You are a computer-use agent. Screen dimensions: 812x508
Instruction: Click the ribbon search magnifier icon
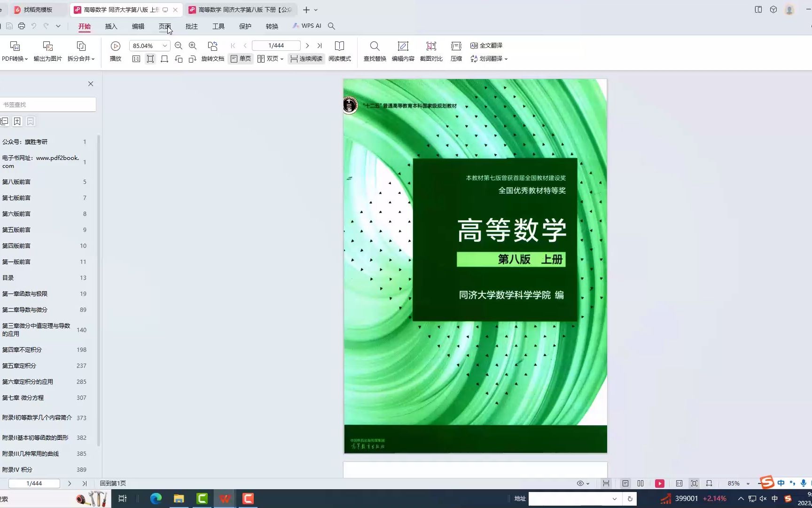point(331,26)
